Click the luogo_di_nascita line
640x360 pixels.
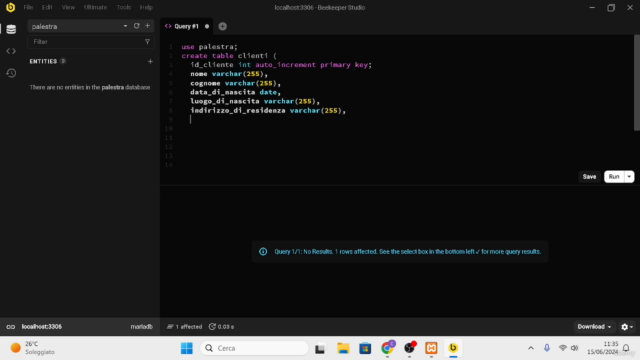[255, 101]
